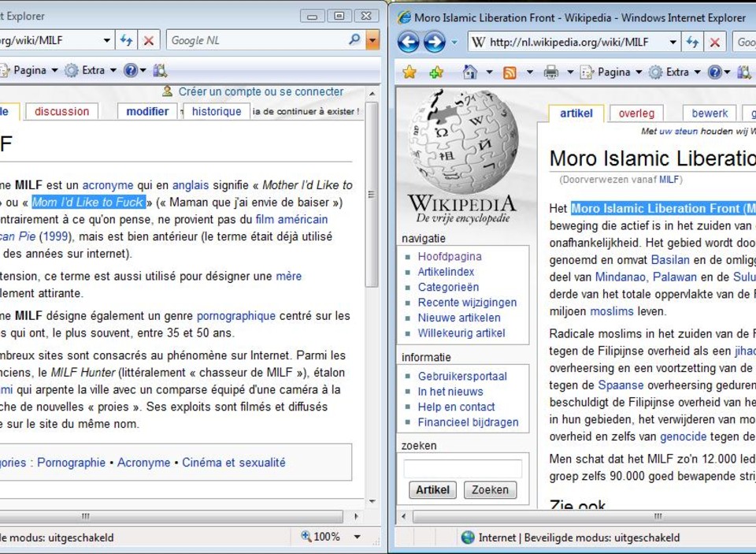Open the search provider dropdown beside Google NL
Viewport: 756px width, 554px height.
click(x=372, y=40)
